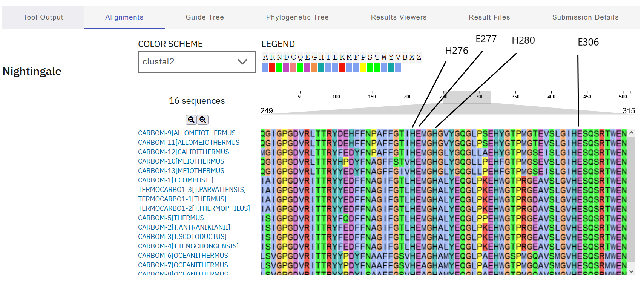644x285 pixels.
Task: Click the alignment vertical scrollbar track
Action: point(632,202)
